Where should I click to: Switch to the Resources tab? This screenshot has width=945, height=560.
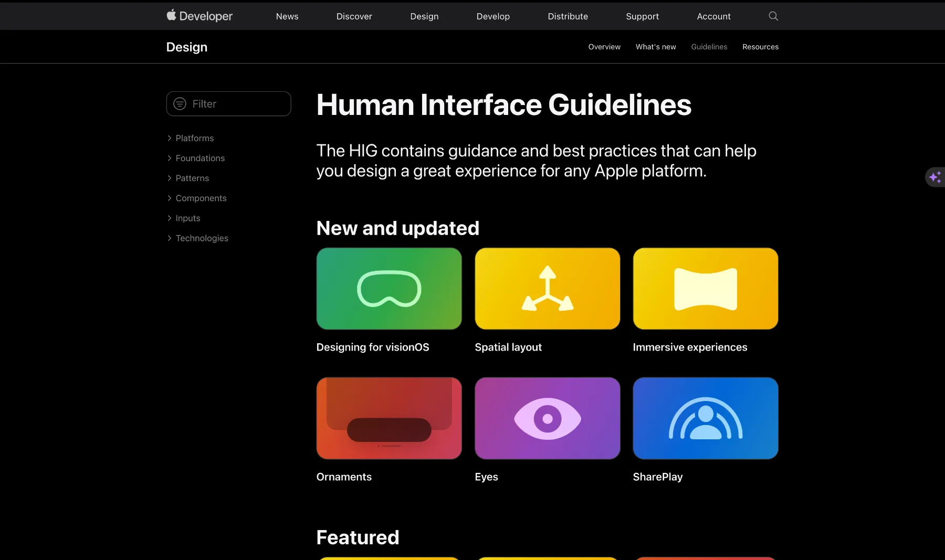pyautogui.click(x=760, y=47)
